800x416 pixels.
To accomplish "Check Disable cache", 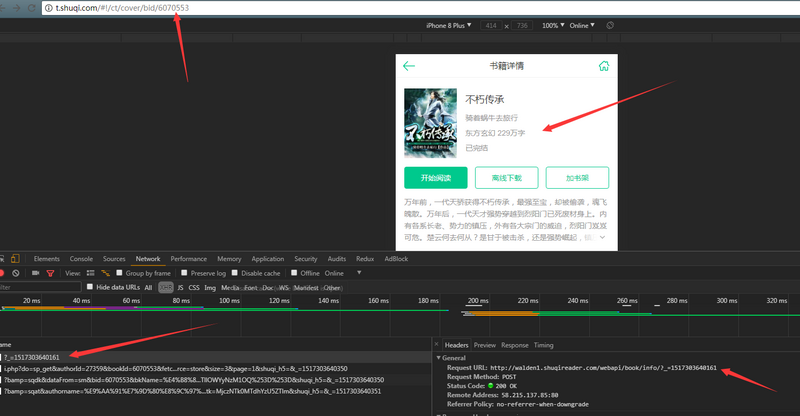I will point(235,273).
